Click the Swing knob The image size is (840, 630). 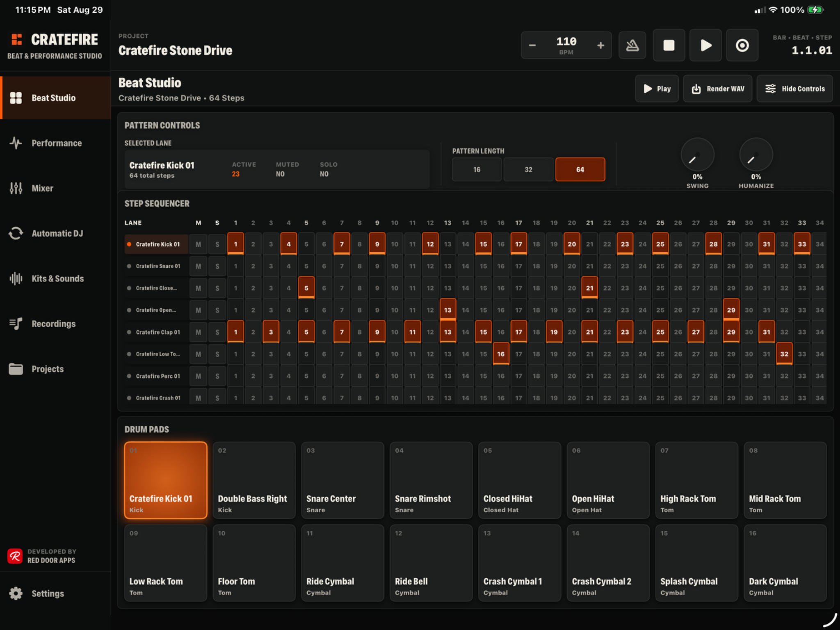[x=697, y=155]
